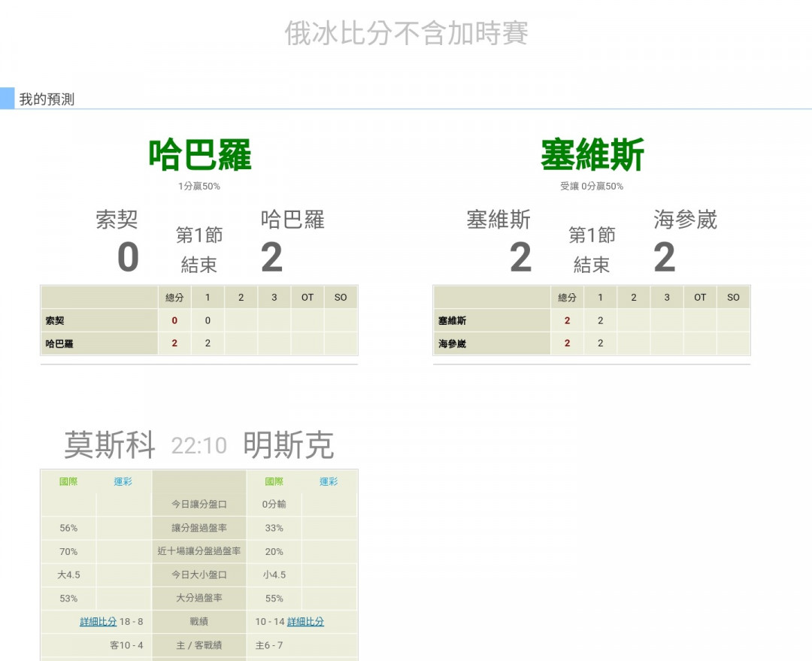Viewport: 812px width, 661px height.
Task: Click 塞維斯 row in right score table
Action: click(592, 320)
